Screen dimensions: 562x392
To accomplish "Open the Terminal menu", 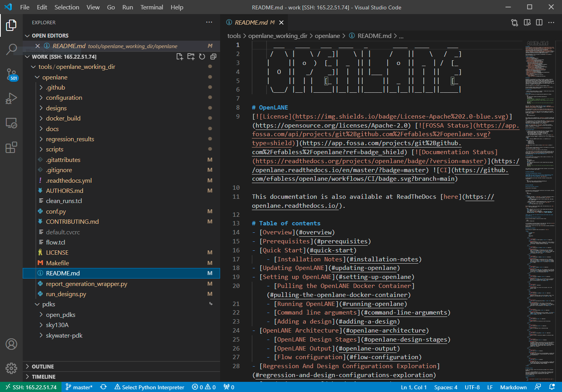I will pyautogui.click(x=152, y=7).
